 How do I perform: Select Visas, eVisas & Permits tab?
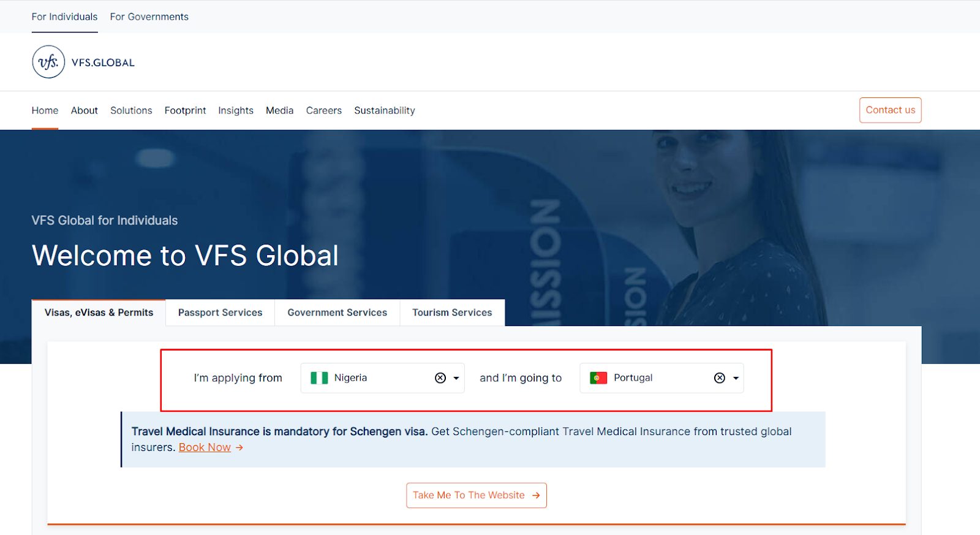pyautogui.click(x=99, y=313)
